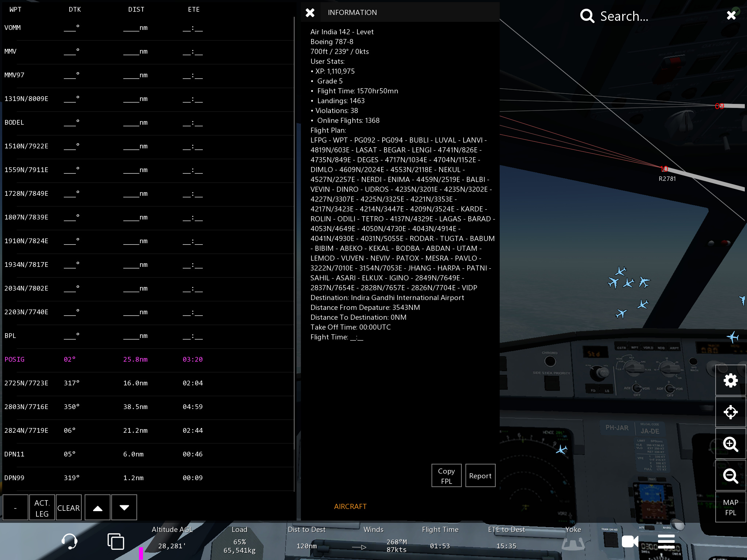Copy the flight plan with Copy FPL
The height and width of the screenshot is (560, 747).
(446, 476)
